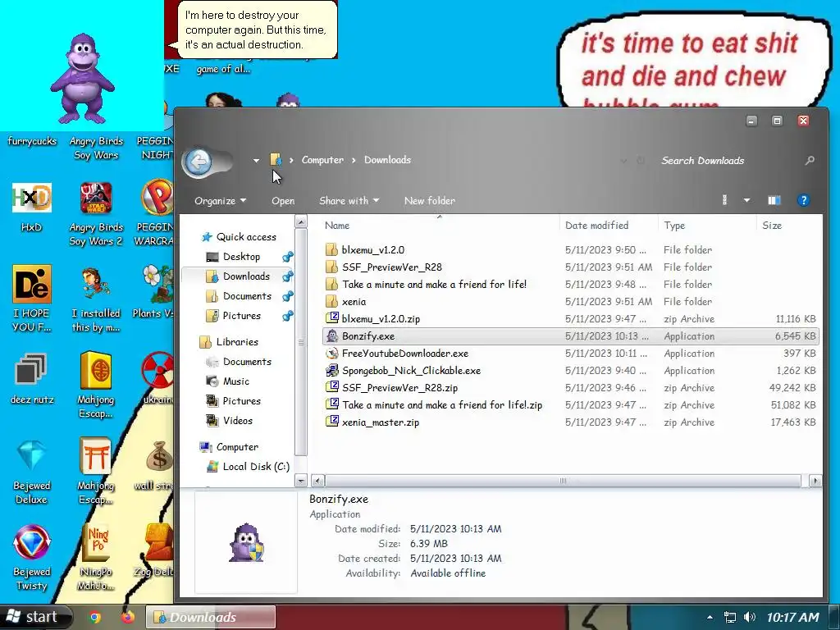Expand the view options dropdown arrow

point(746,200)
